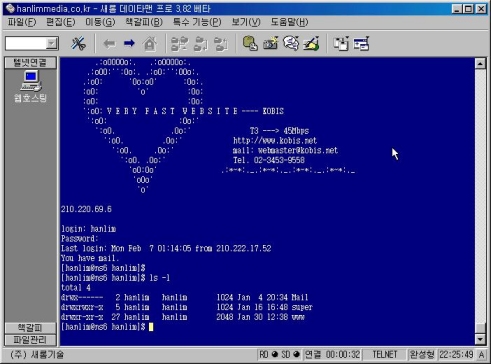491x364 pixels.
Task: Click the globe with document icon
Action: click(x=250, y=44)
